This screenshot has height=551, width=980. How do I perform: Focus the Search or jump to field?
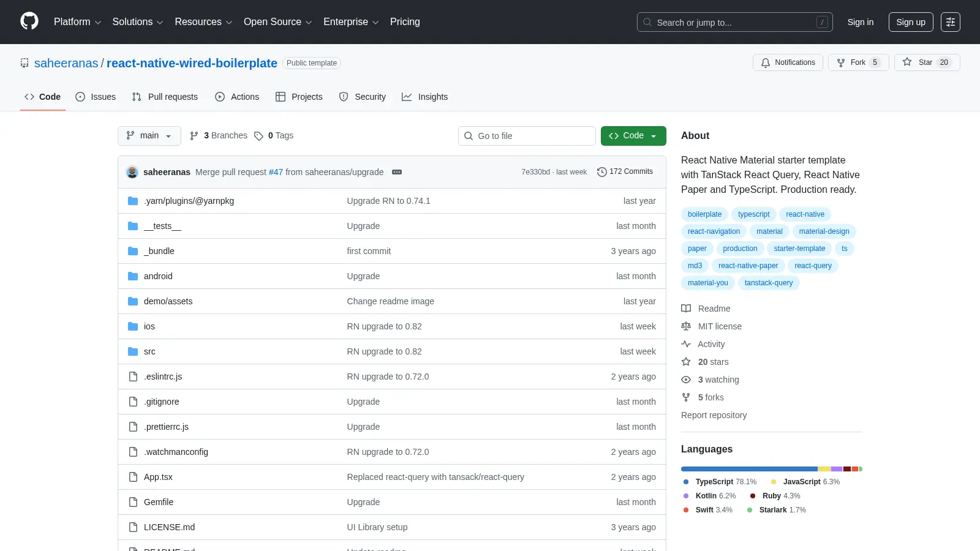click(x=735, y=22)
